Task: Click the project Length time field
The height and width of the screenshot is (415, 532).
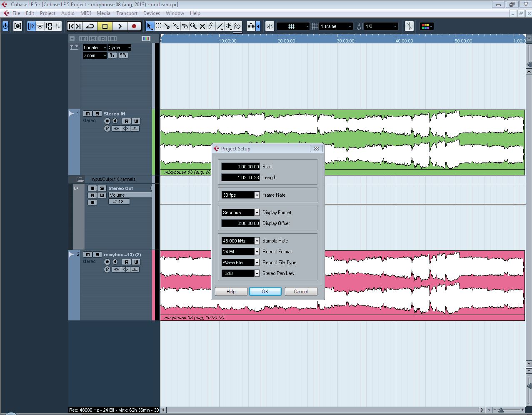Action: pos(240,177)
